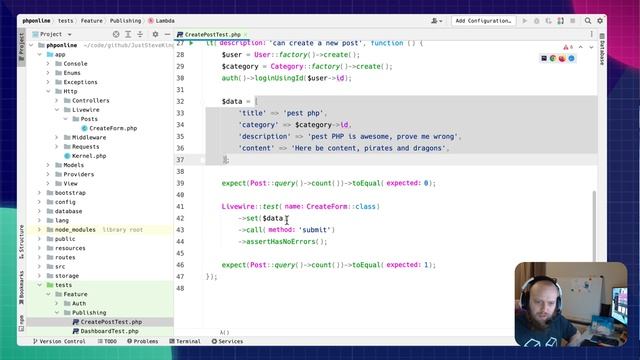Screen dimensions: 640x360
Task: Open Terminal tool window
Action: (185, 341)
